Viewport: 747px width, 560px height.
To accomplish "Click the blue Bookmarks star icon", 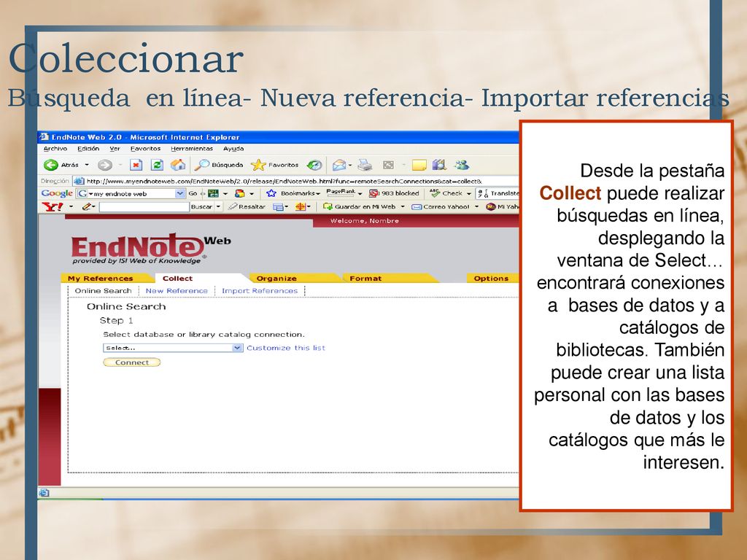I will click(x=271, y=193).
